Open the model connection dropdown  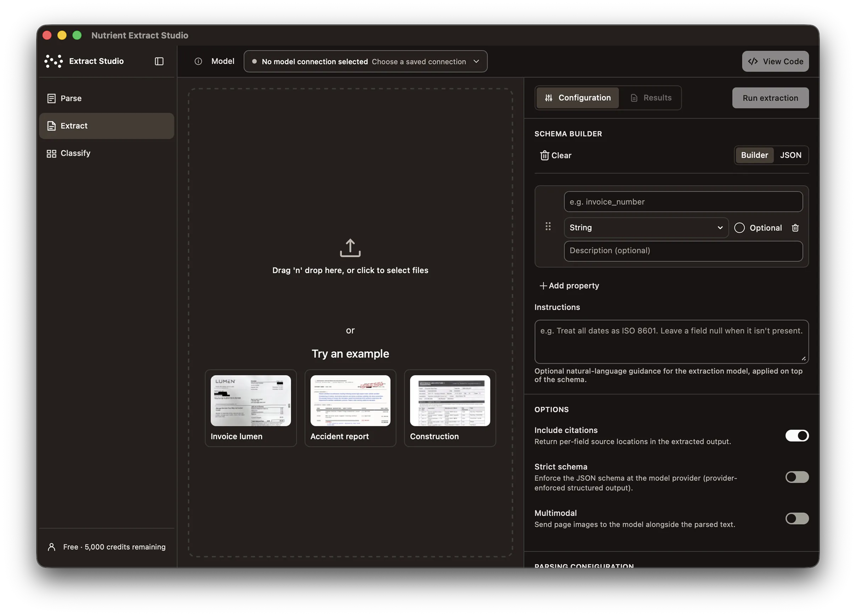pos(365,61)
